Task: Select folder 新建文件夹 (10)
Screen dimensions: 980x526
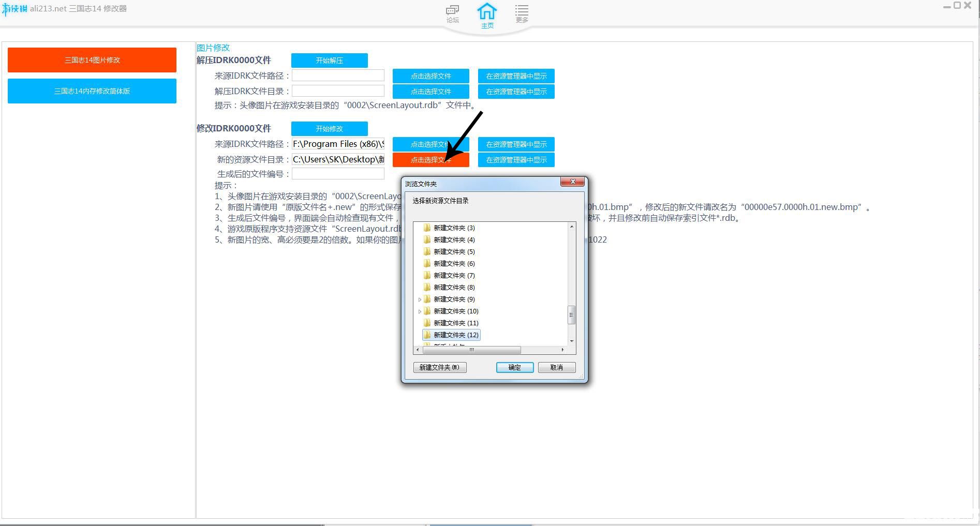Action: pyautogui.click(x=456, y=311)
